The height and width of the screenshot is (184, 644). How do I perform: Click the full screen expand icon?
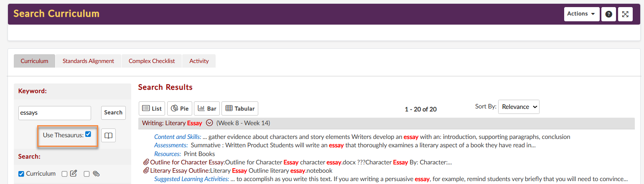625,14
